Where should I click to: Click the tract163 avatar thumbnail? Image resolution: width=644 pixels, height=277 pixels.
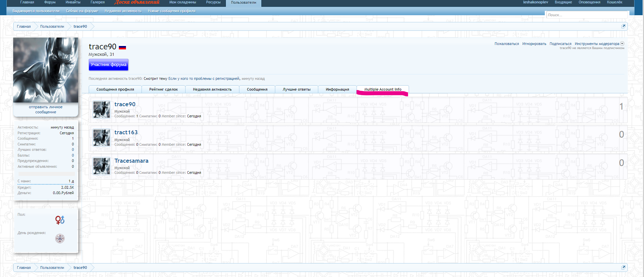point(102,138)
